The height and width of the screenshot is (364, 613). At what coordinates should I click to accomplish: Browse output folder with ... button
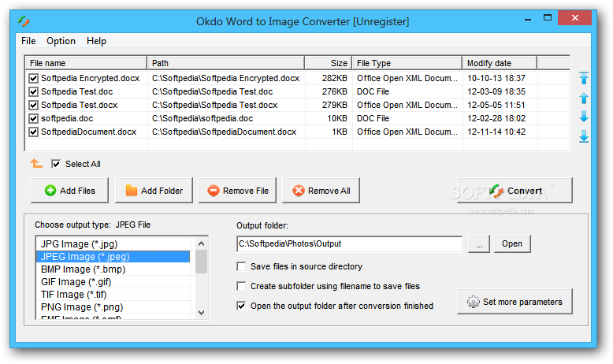pyautogui.click(x=479, y=244)
